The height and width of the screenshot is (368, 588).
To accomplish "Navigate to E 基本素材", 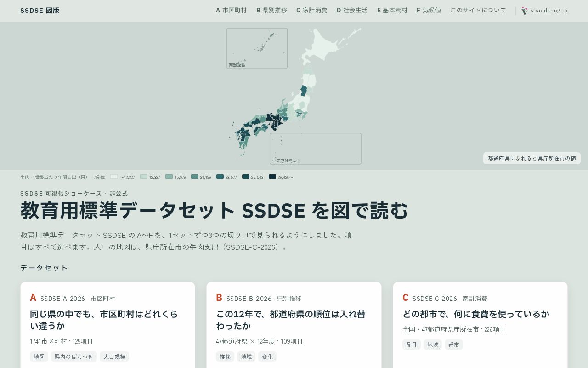I will (x=392, y=10).
